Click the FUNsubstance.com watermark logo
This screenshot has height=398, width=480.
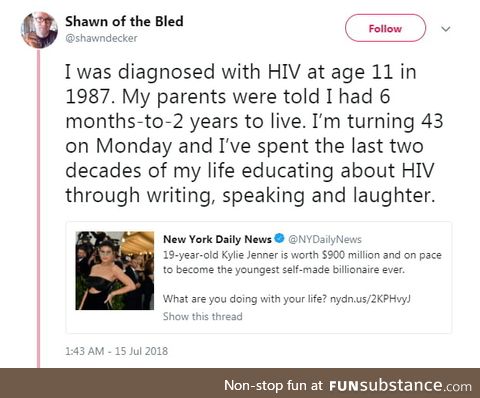[x=400, y=386]
